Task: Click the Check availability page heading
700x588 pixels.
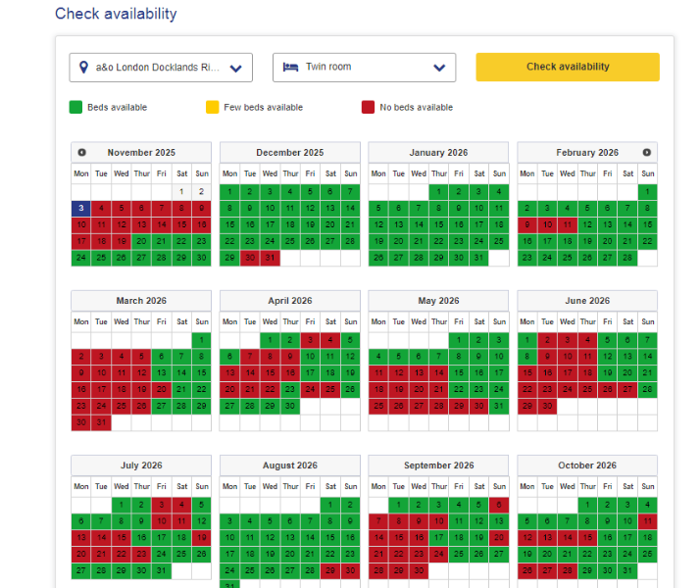Action: click(116, 14)
